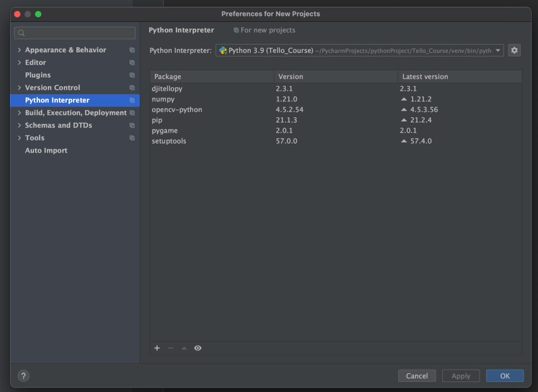Click the Version column header
This screenshot has width=538, height=392.
click(x=336, y=76)
